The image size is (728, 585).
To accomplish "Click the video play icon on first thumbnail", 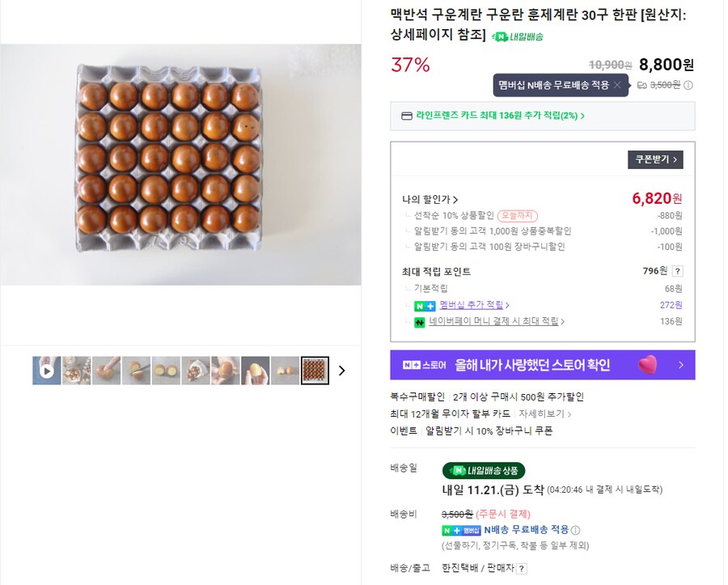I will [x=46, y=370].
